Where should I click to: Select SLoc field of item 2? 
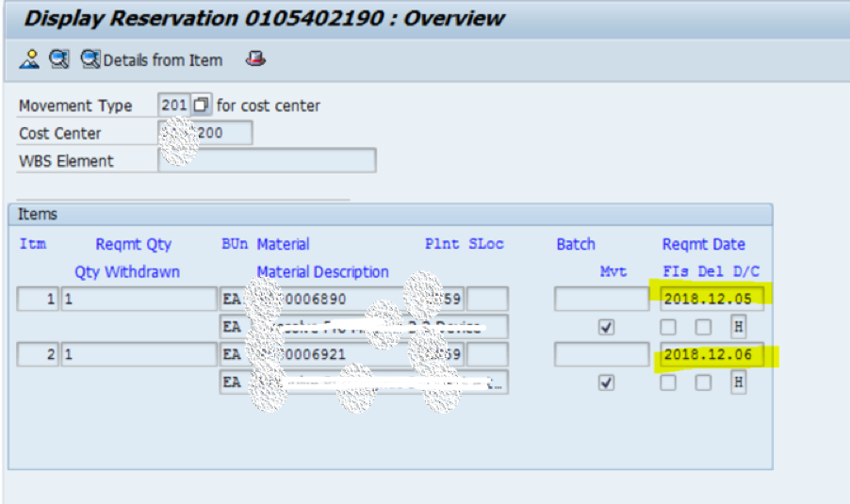pos(487,354)
